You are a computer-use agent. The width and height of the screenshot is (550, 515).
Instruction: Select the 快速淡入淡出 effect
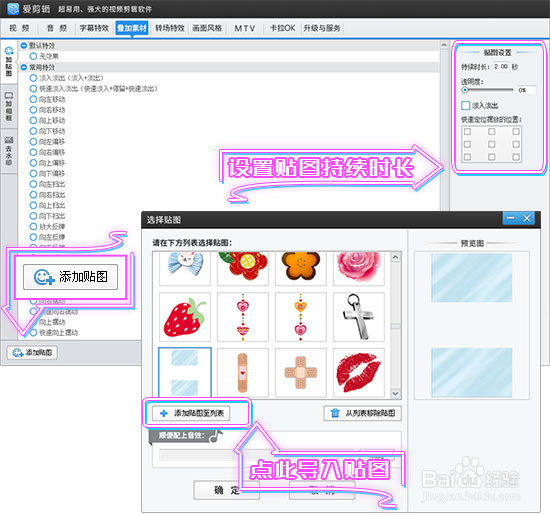[33, 88]
